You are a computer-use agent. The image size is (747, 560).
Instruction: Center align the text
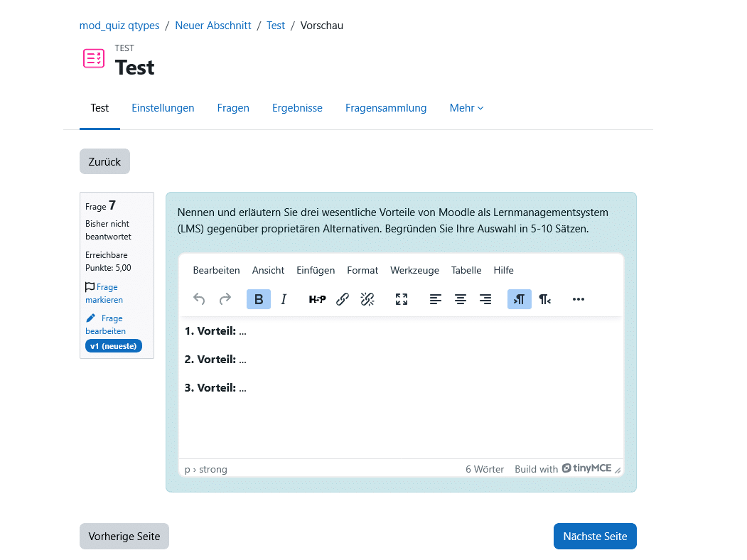click(x=460, y=299)
